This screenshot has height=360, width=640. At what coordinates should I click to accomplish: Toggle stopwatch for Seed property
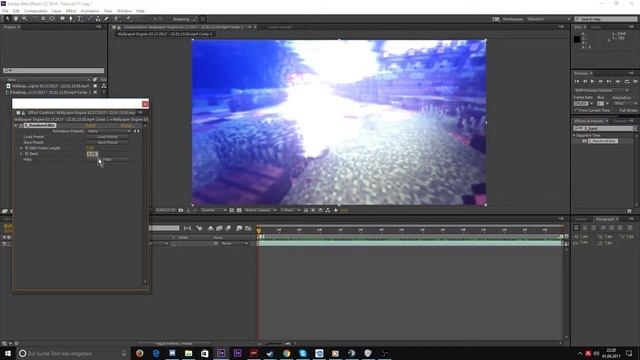point(27,154)
